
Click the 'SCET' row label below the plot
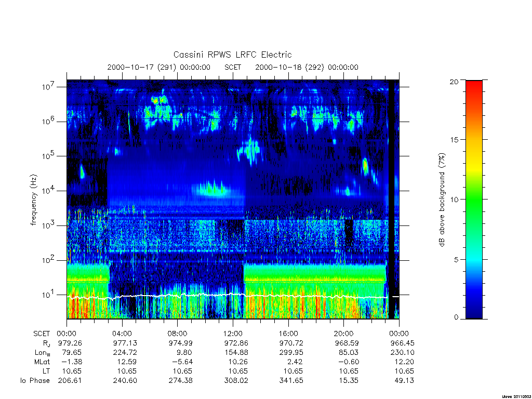coord(42,334)
